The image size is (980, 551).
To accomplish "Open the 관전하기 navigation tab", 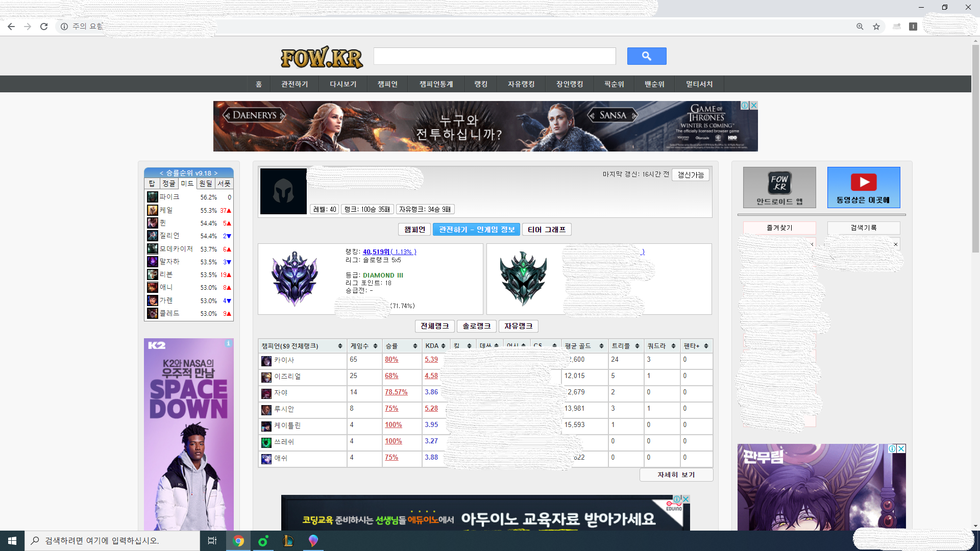I will 295,84.
